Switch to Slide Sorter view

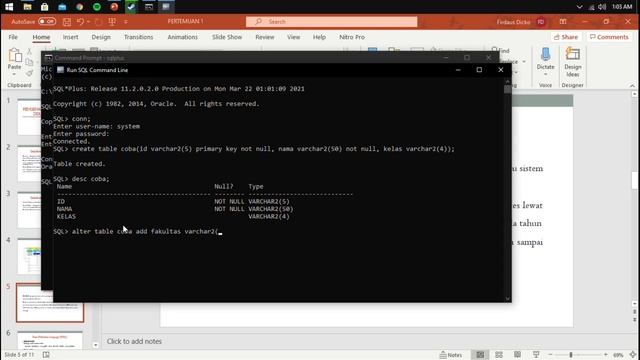pos(499,355)
